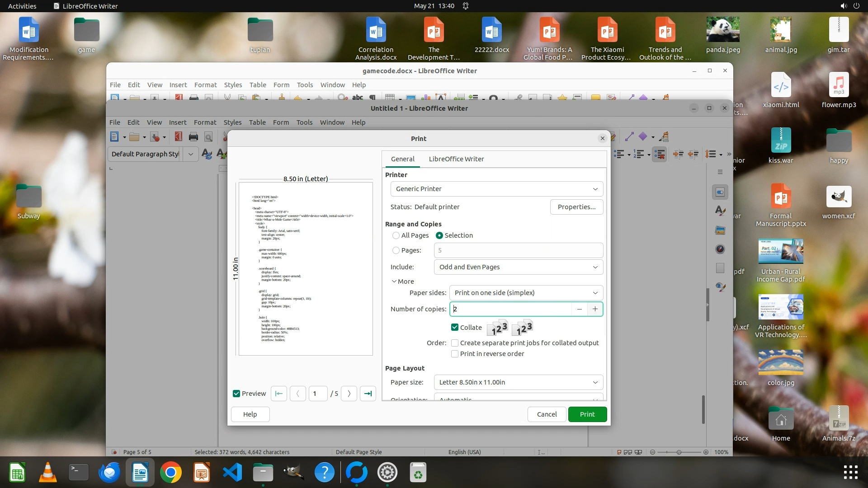Image resolution: width=868 pixels, height=488 pixels.
Task: Click the green Print button
Action: (x=587, y=414)
